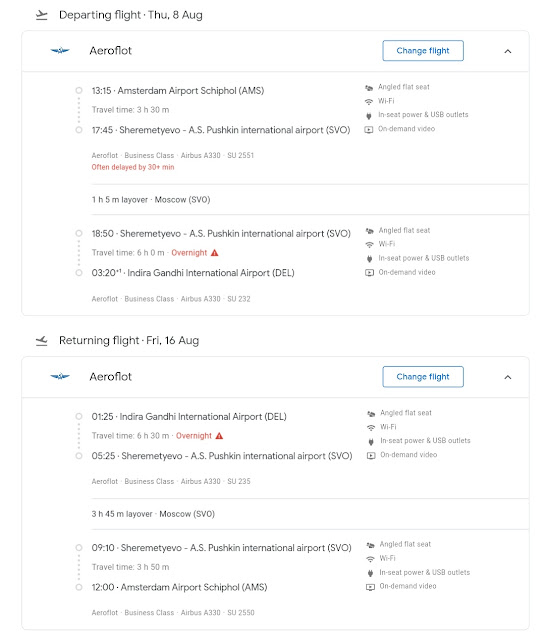Click the 1 h 5 m layover Moscow row

coord(310,200)
